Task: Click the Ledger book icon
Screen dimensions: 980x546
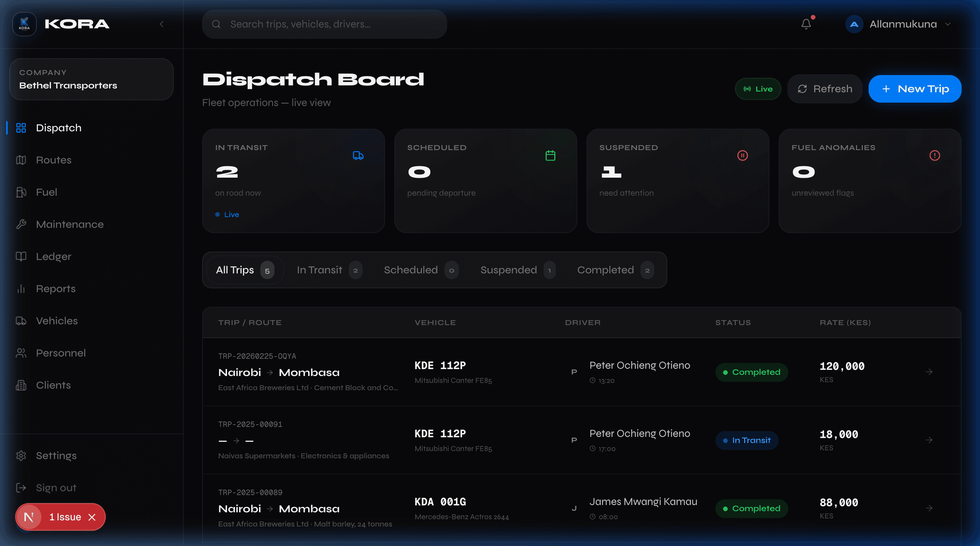Action: pos(21,257)
